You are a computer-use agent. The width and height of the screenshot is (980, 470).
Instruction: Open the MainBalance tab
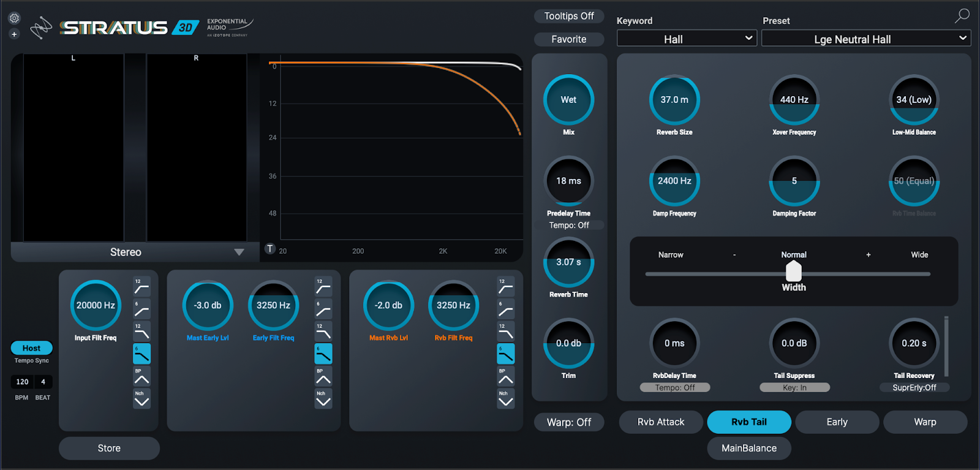tap(748, 448)
